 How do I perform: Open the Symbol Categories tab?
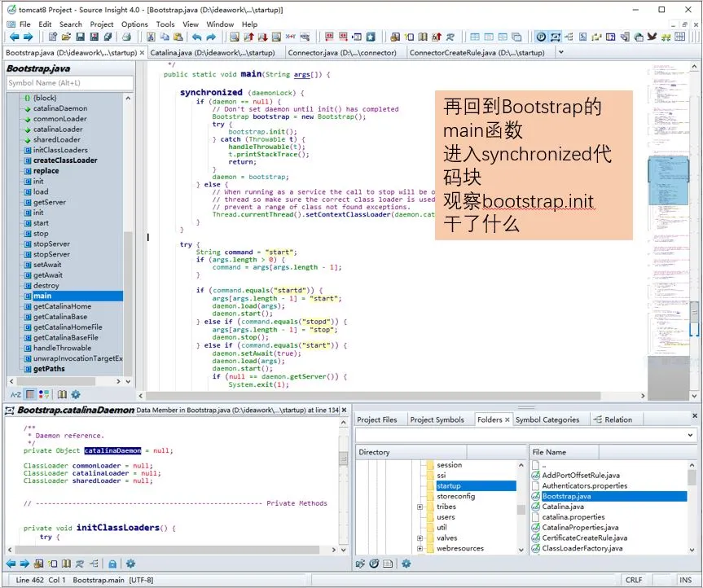click(547, 420)
